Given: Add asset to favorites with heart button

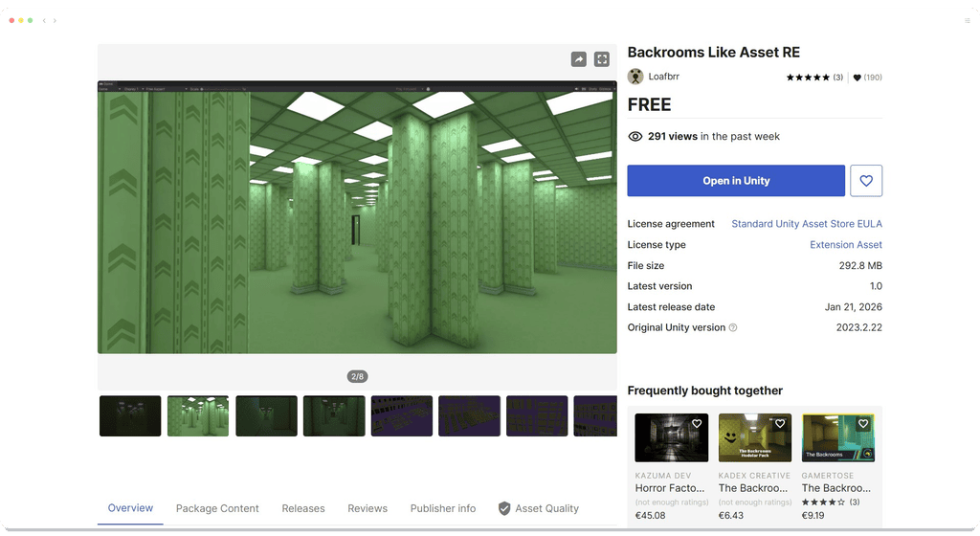Looking at the screenshot, I should tap(866, 181).
